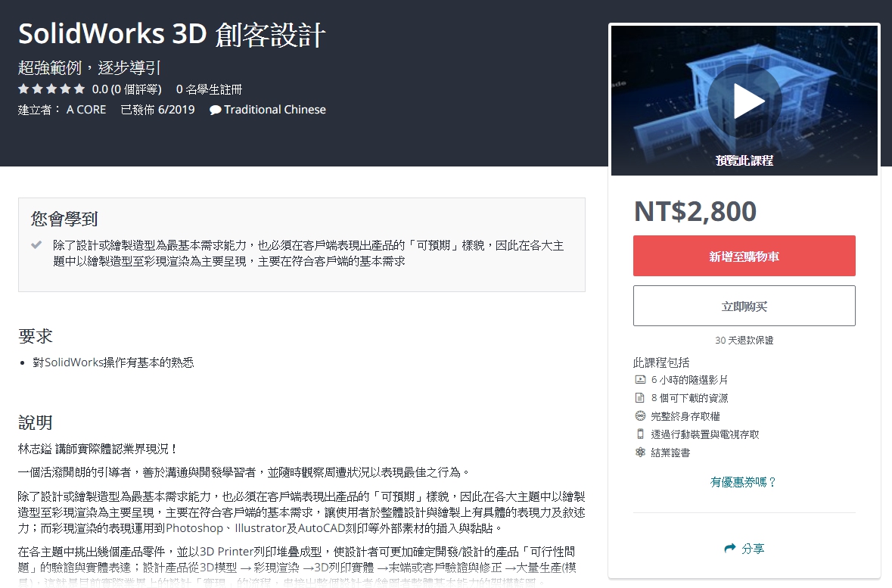
Task: Click the SolidWorks 3D 創客設計 course title
Action: 172,34
